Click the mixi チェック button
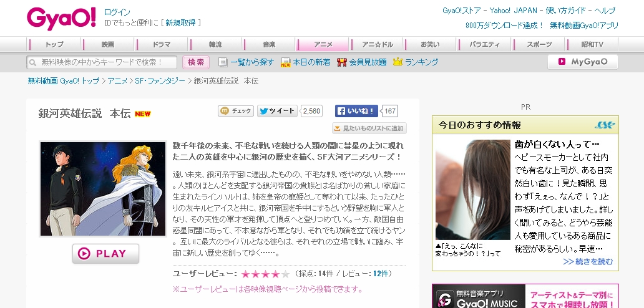Screen dimensions: 644x308 click(x=236, y=111)
